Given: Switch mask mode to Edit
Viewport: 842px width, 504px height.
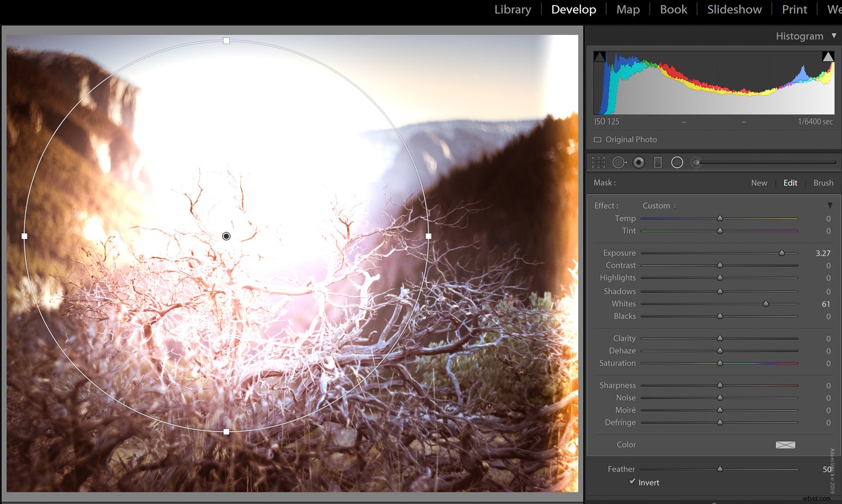Looking at the screenshot, I should pyautogui.click(x=790, y=182).
